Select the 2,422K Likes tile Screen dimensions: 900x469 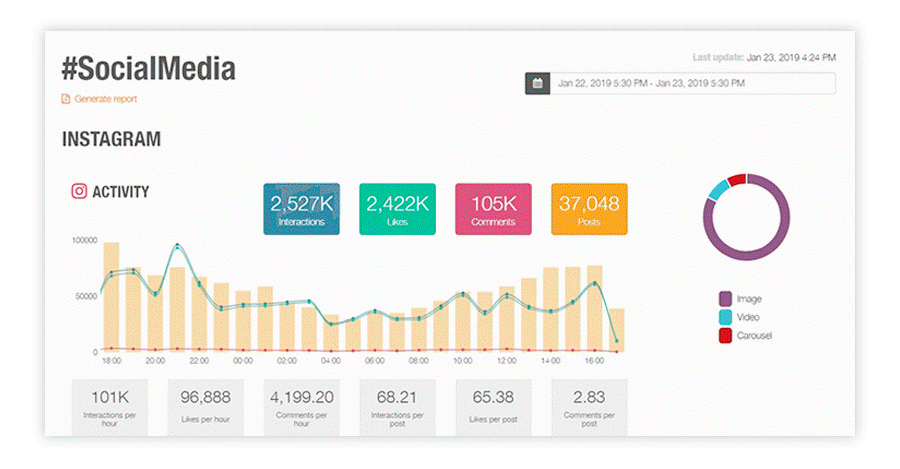coord(397,209)
